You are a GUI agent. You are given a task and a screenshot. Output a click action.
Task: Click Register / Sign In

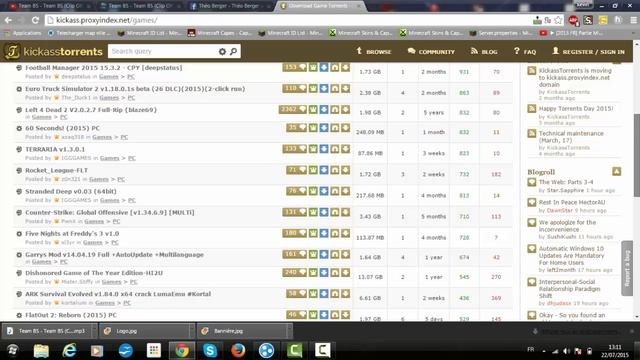coord(588,51)
